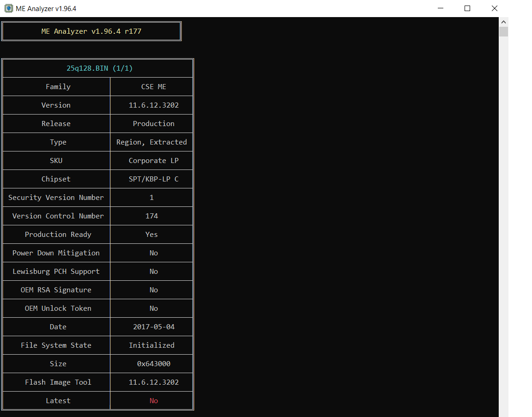Click the Version label cell

(56, 105)
